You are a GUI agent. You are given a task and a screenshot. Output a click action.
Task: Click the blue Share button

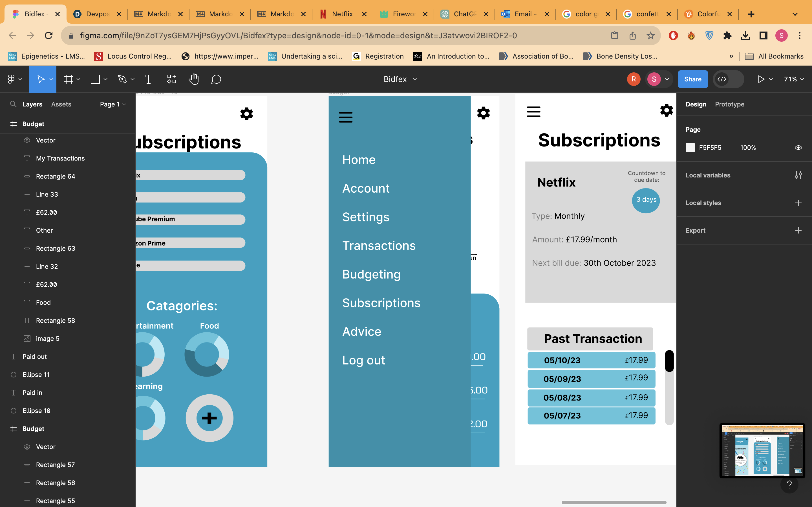click(692, 79)
